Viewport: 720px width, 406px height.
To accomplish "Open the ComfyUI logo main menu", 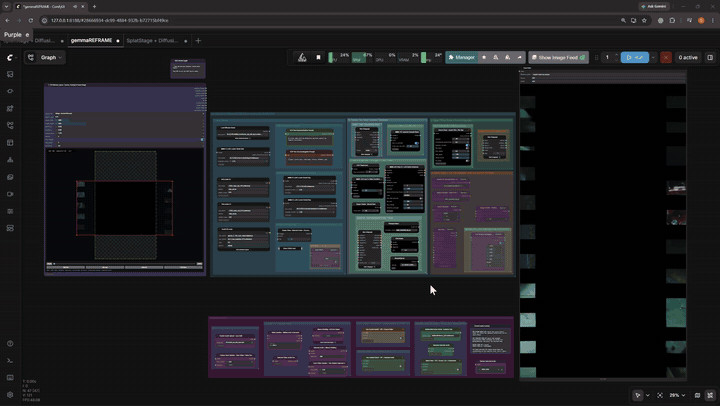I will 11,57.
